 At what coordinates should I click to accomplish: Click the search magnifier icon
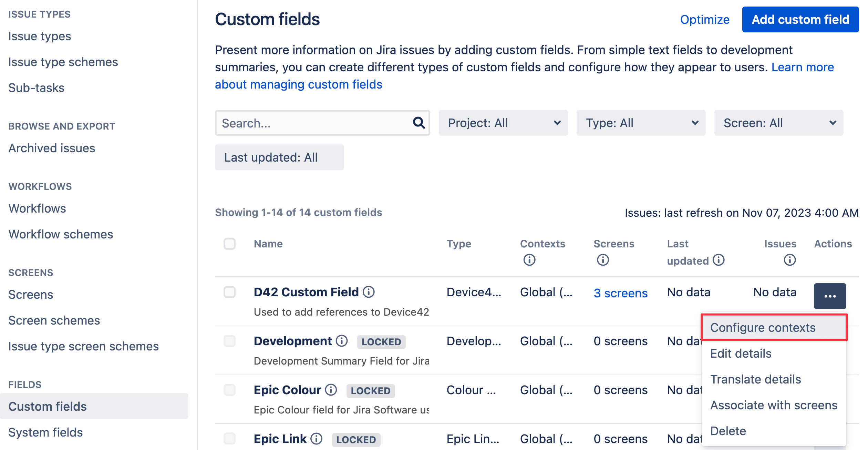click(x=418, y=123)
